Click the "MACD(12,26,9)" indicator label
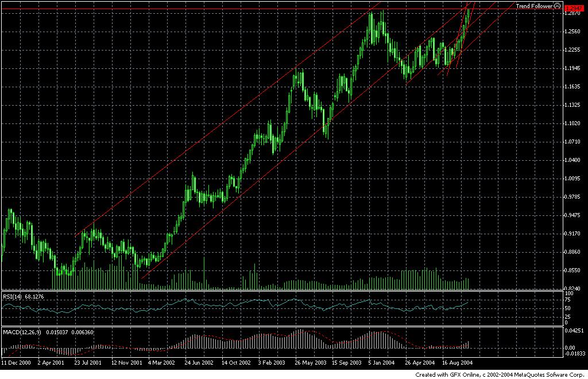 tap(22, 332)
